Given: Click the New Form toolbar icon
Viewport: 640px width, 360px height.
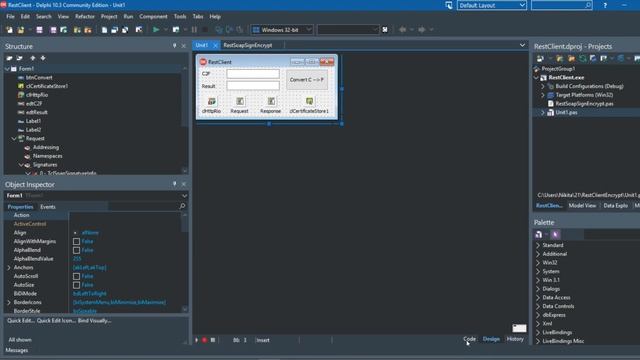Looking at the screenshot, I should click(x=139, y=30).
